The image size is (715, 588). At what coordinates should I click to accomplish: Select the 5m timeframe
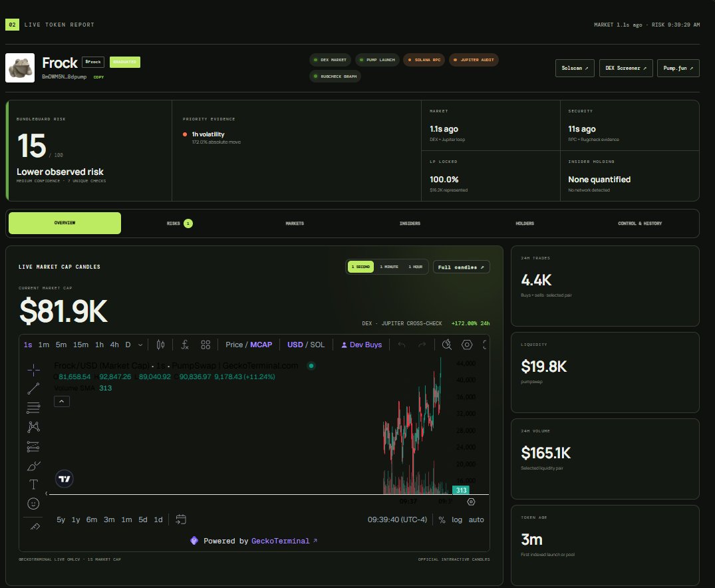(x=61, y=345)
